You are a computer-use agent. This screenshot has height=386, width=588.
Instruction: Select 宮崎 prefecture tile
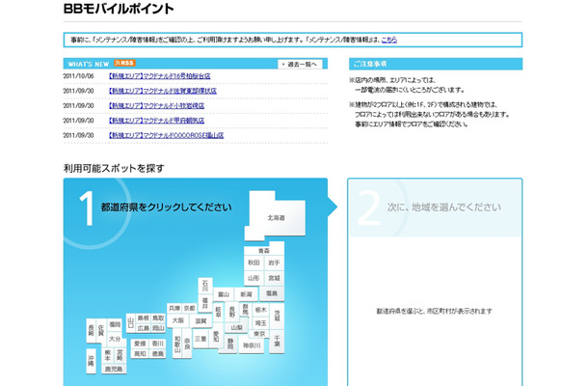[120, 354]
